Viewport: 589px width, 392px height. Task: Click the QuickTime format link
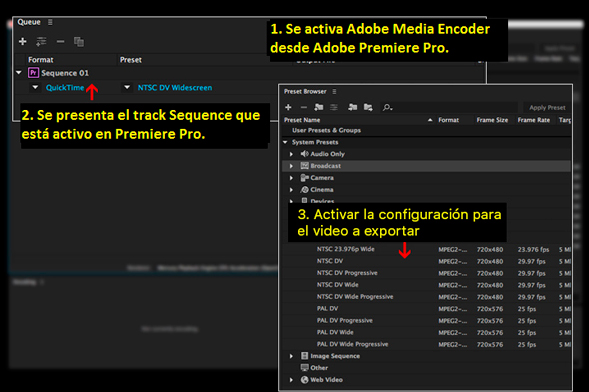(x=65, y=87)
